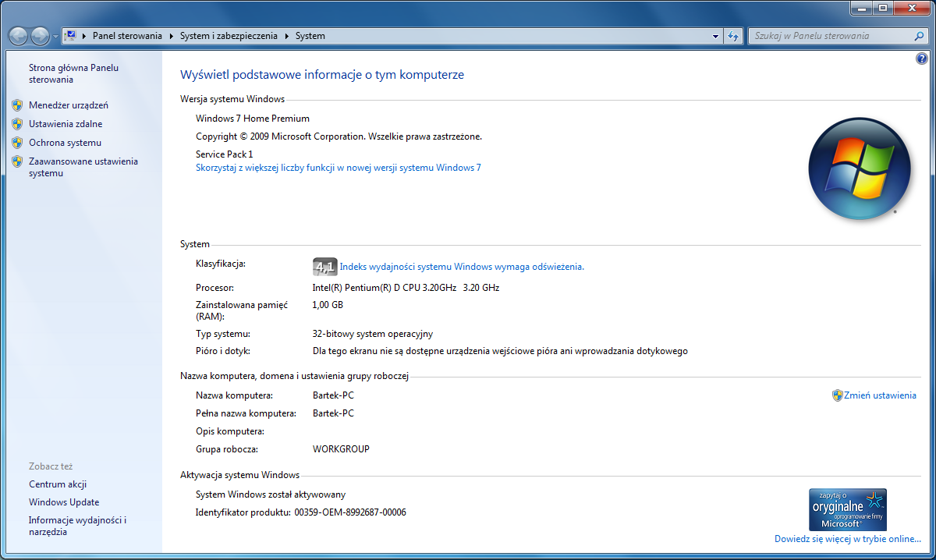Click the 4,1 performance index badge
The height and width of the screenshot is (560, 936).
click(x=324, y=267)
